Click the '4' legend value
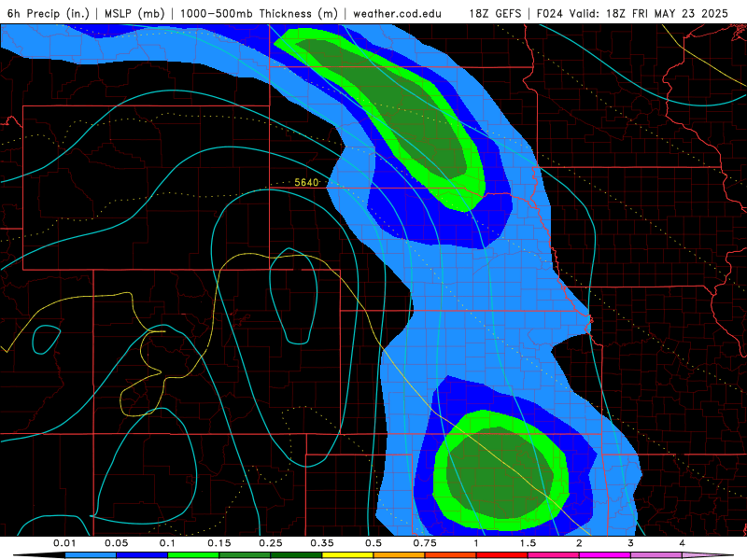747x560 pixels. pyautogui.click(x=683, y=543)
